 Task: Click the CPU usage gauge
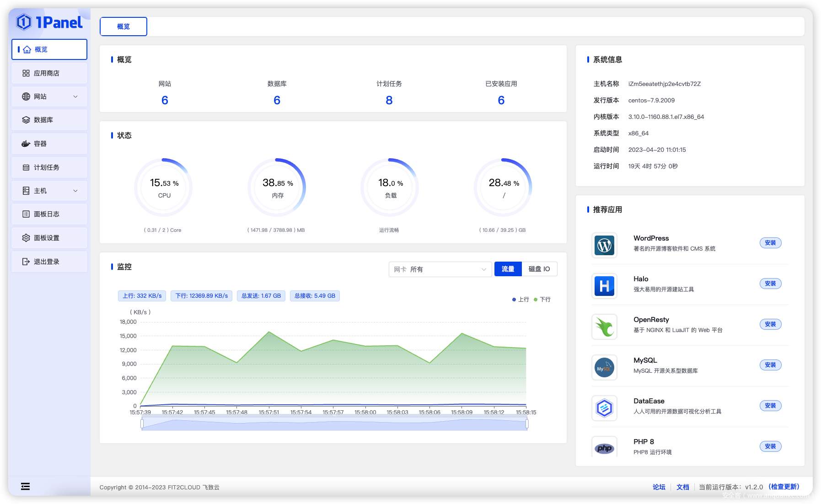164,188
